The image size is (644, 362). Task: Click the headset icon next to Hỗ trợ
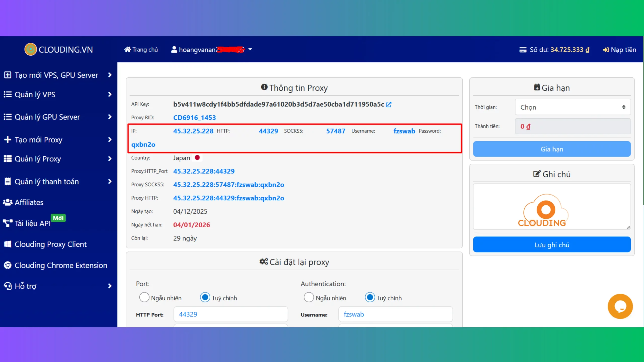7,286
